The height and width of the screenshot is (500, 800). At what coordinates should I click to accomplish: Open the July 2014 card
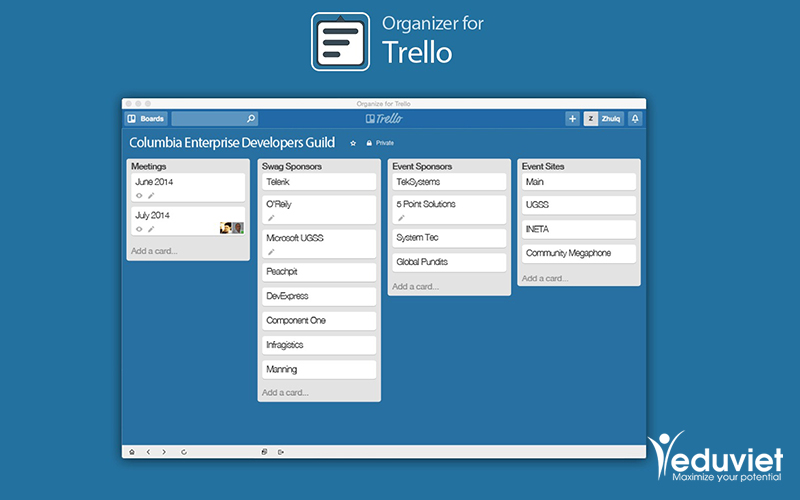tap(188, 221)
